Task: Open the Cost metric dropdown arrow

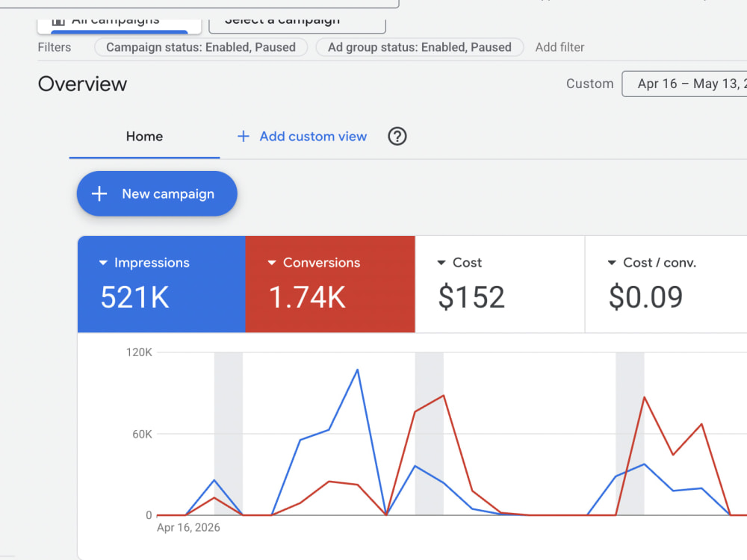Action: coord(441,263)
